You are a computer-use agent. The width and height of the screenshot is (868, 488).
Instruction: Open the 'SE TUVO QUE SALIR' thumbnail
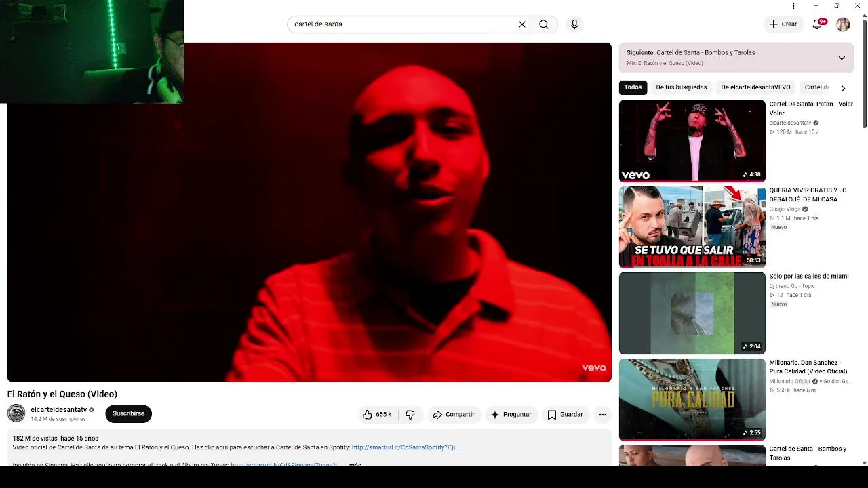point(692,227)
